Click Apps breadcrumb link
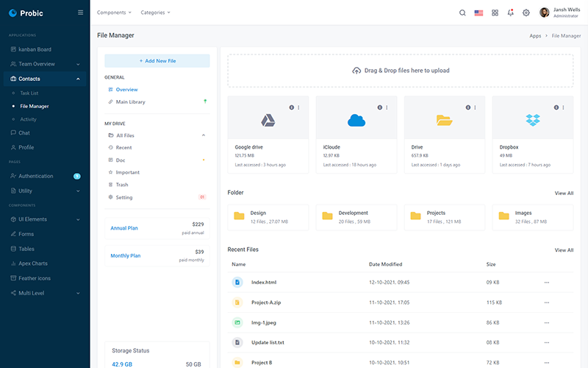588x368 pixels. point(535,35)
